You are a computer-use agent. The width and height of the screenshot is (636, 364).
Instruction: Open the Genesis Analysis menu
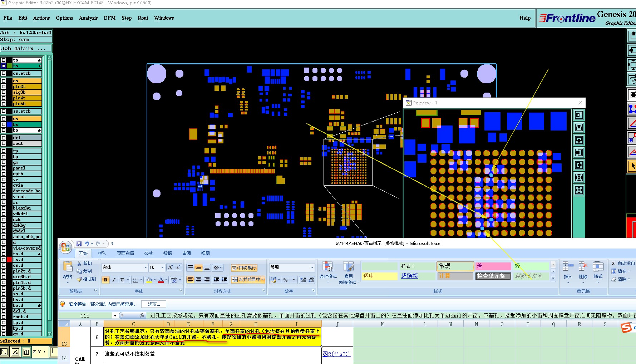point(88,18)
